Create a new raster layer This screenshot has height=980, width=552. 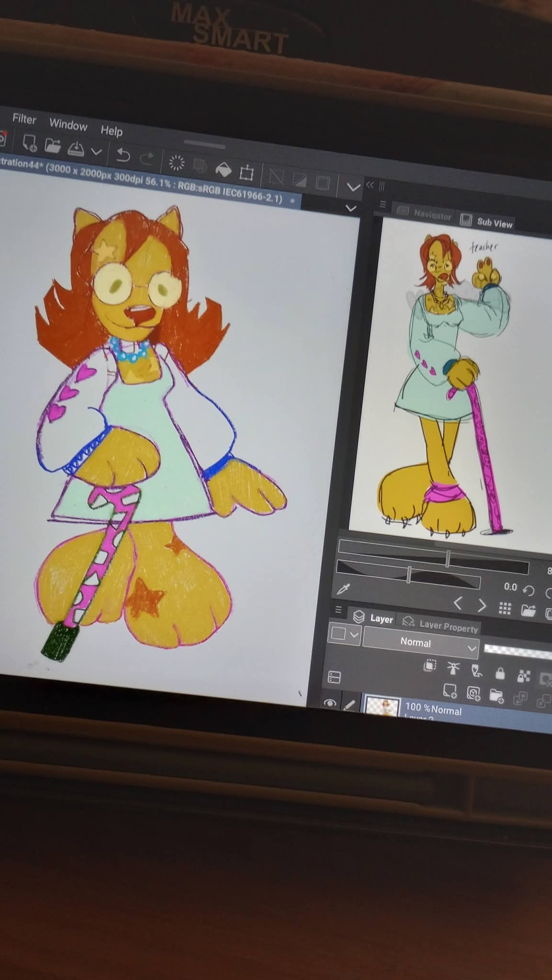coord(450,690)
